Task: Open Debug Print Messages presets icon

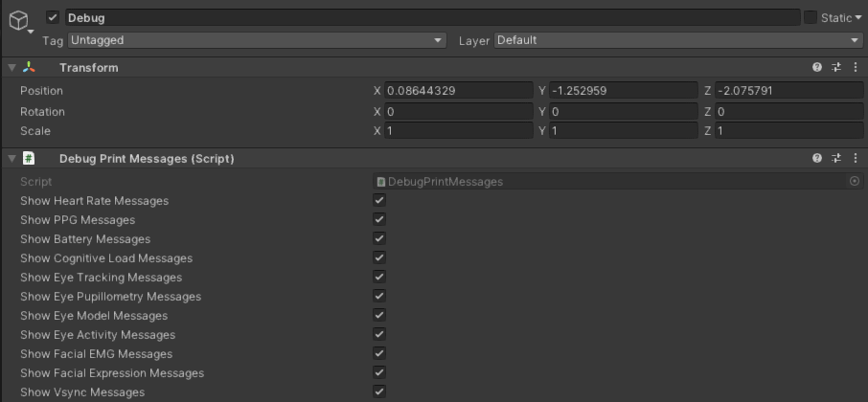Action: pyautogui.click(x=836, y=158)
